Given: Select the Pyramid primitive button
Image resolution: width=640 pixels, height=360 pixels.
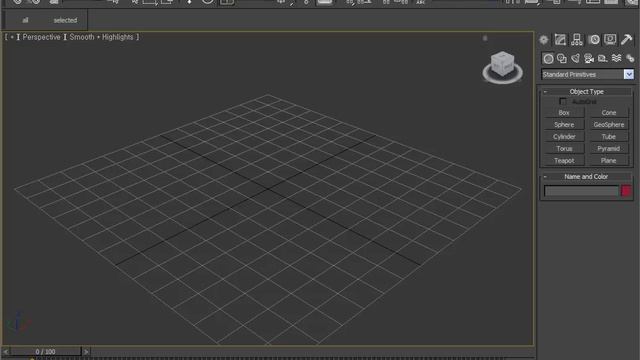Looking at the screenshot, I should coord(608,149).
